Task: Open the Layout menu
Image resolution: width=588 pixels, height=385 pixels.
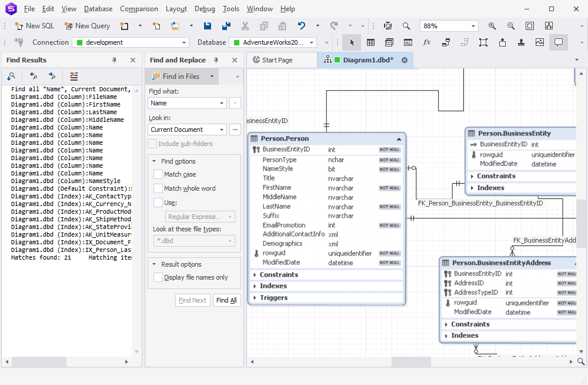Action: click(x=176, y=9)
